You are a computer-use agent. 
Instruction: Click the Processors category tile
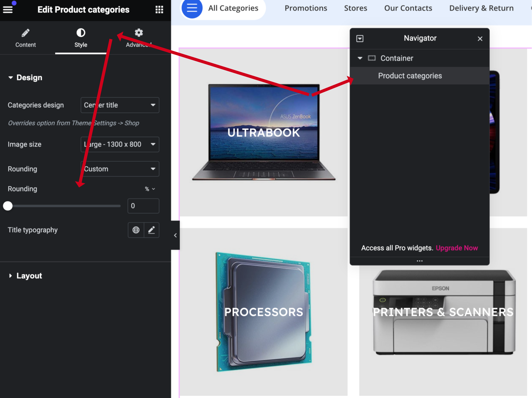[x=264, y=312]
